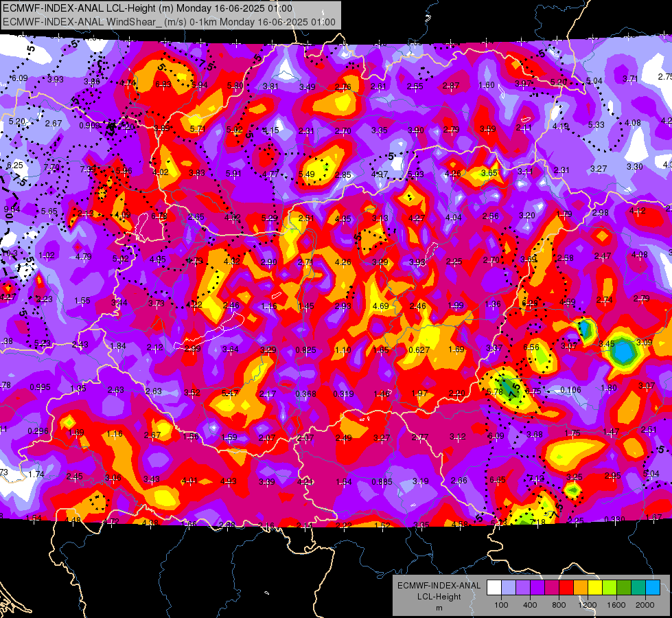Click the wind shear value 6.65
Viewport: 672px width, 618px height.
(x=497, y=479)
